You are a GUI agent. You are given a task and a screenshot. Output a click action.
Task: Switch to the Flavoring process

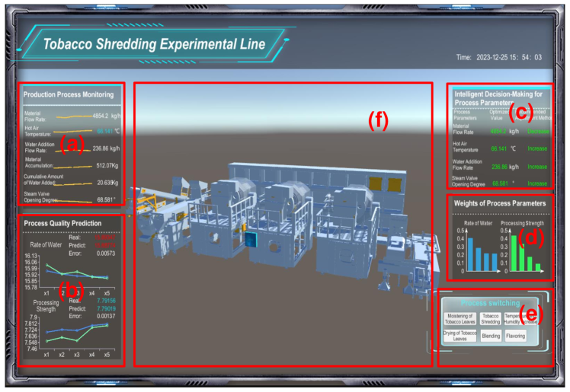point(515,336)
